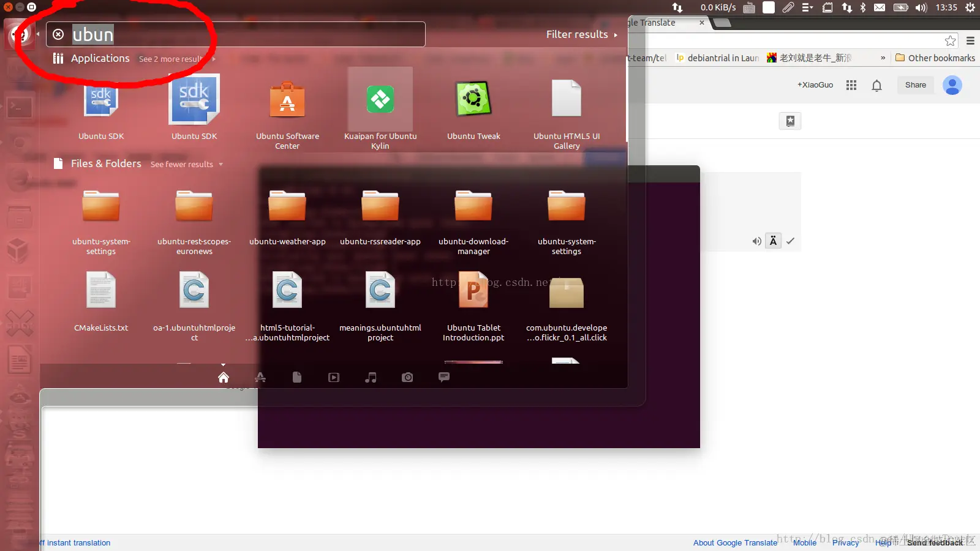The image size is (980, 551).
Task: Open the 'debiantrial in Laun' bookmark
Action: [x=718, y=58]
